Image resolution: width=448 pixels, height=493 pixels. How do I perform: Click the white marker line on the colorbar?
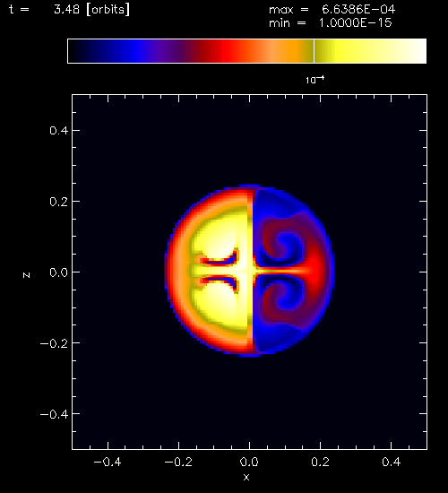[x=314, y=51]
